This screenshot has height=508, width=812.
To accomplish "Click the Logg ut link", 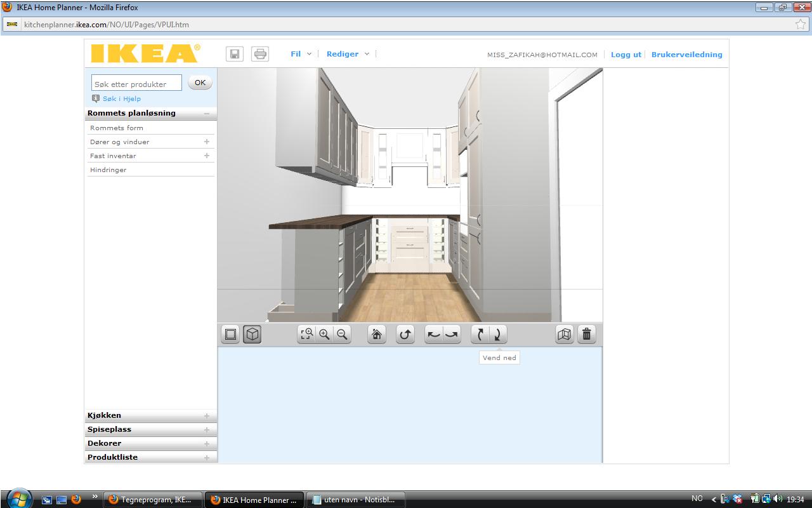I will [625, 55].
